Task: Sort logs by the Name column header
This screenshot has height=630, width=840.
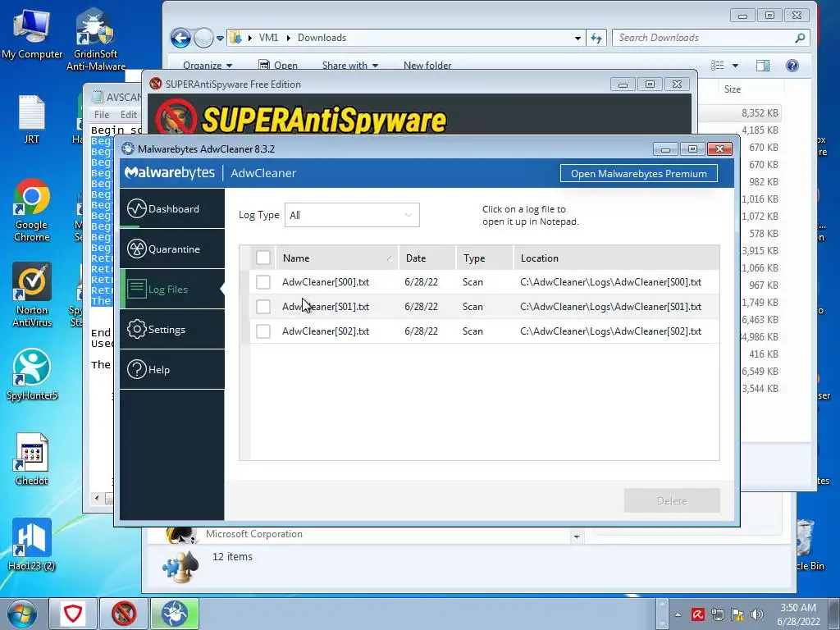Action: pos(337,258)
